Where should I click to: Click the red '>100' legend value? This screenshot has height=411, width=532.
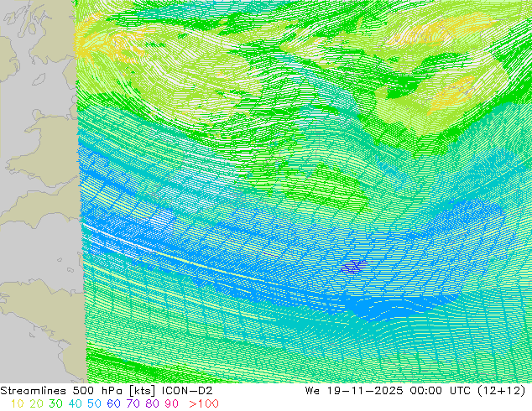tap(204, 403)
